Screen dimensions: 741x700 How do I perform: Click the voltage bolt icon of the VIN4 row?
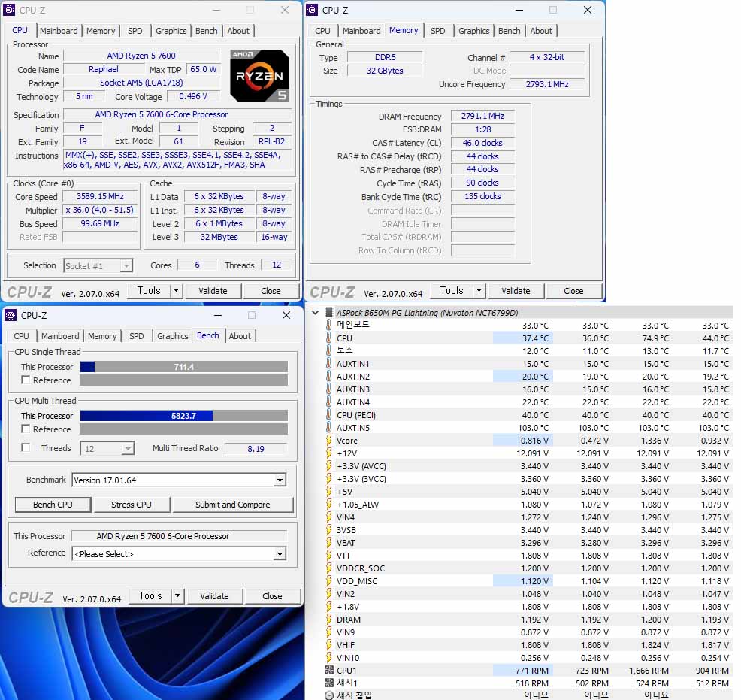tap(328, 517)
